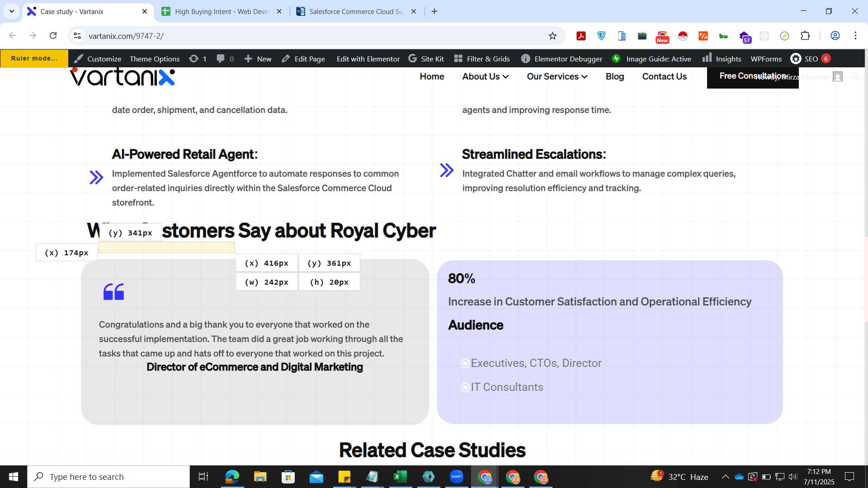
Task: Open a new browser tab
Action: [434, 11]
